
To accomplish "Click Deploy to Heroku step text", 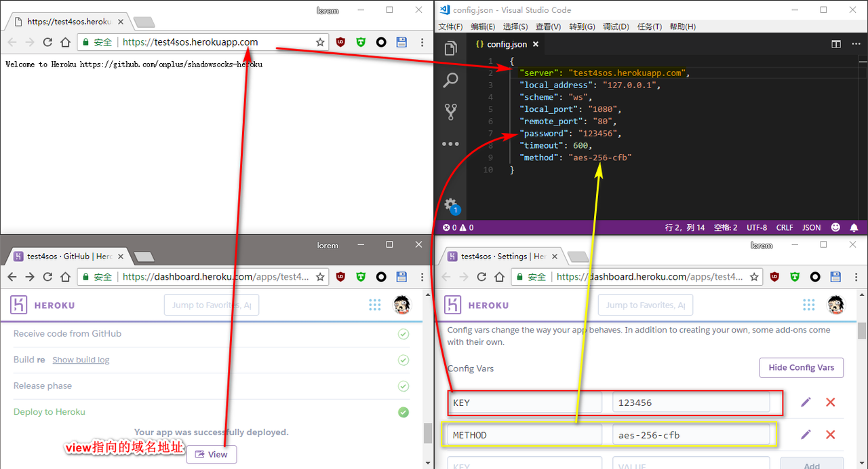I will (50, 412).
